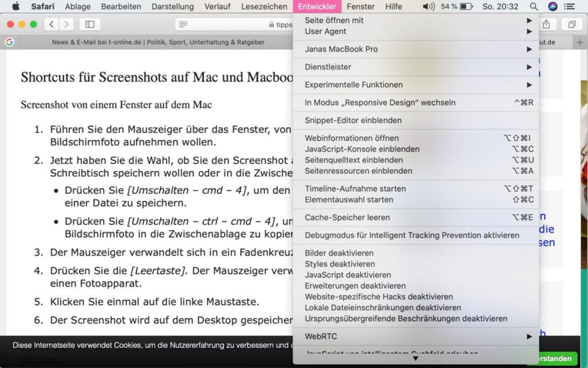Close the Entwickler menu via its title
The width and height of the screenshot is (588, 368).
coord(317,6)
